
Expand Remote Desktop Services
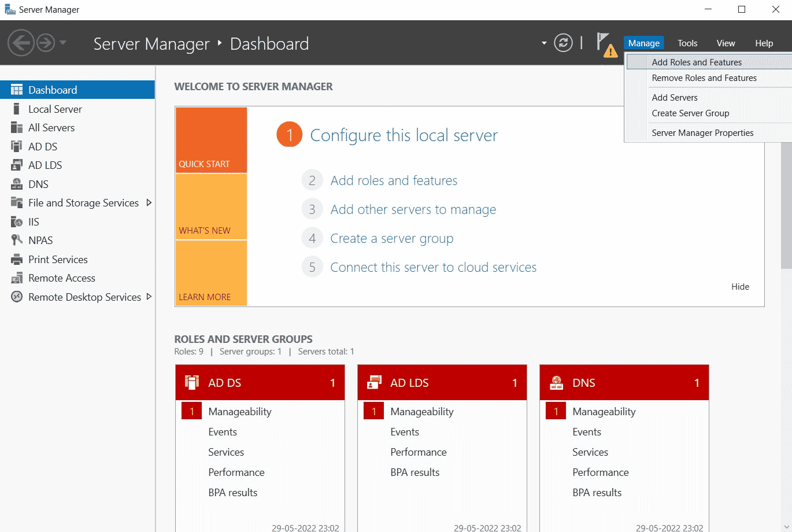(x=149, y=297)
